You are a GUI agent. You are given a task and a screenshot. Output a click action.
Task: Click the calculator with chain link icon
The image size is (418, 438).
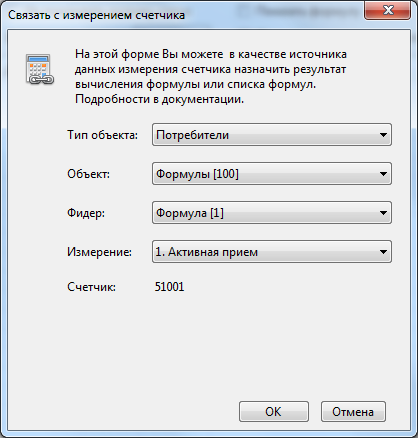(40, 69)
